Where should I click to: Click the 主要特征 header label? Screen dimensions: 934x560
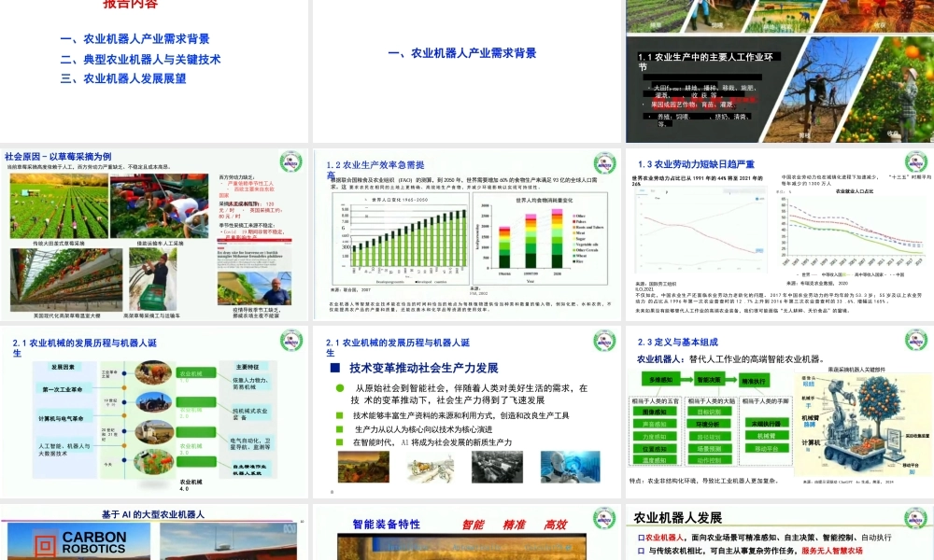(248, 367)
